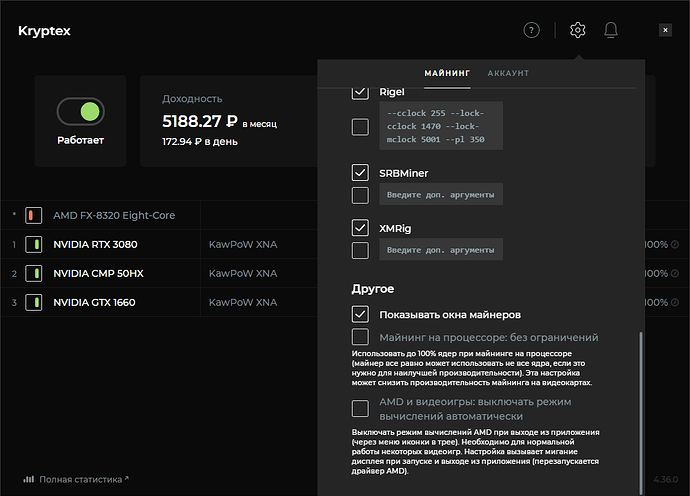Click the clock icon in GTX 1660 row
The image size is (690, 496).
point(675,302)
